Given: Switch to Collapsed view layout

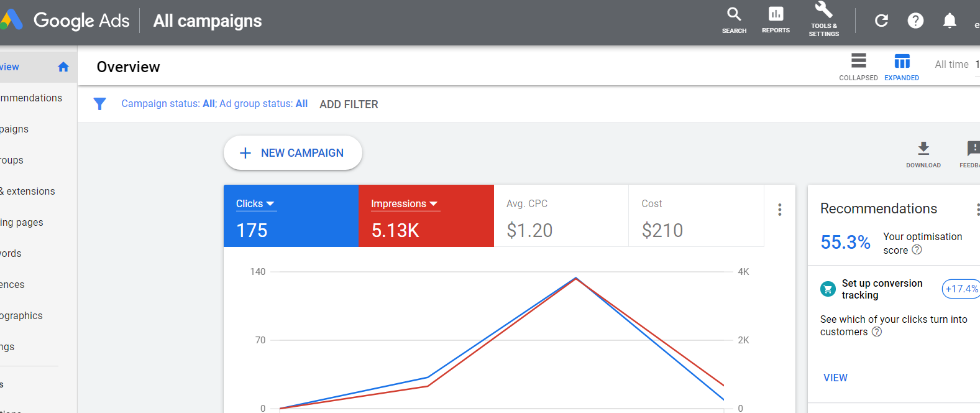Looking at the screenshot, I should pyautogui.click(x=858, y=67).
